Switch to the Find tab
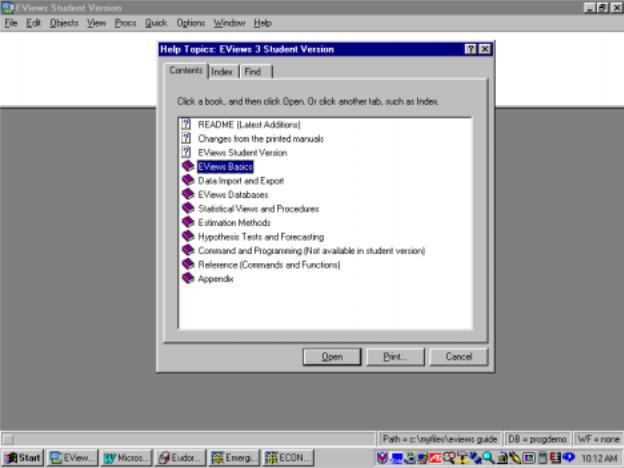This screenshot has width=624, height=468. click(255, 72)
